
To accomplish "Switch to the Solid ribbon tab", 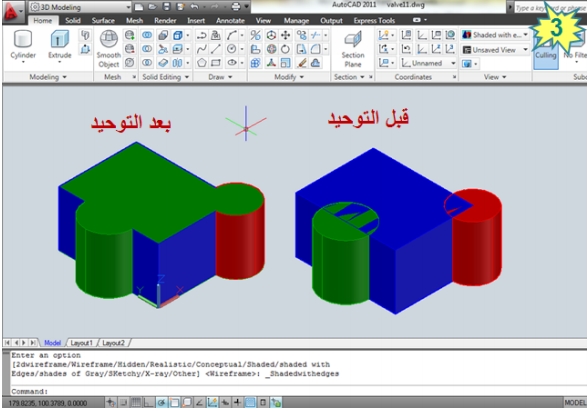I will (x=72, y=21).
